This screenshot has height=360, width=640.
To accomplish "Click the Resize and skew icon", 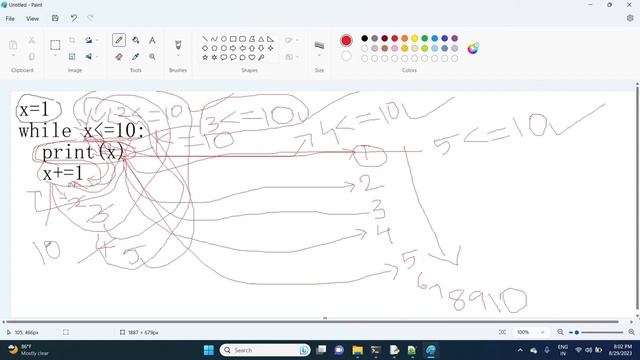I will [72, 57].
